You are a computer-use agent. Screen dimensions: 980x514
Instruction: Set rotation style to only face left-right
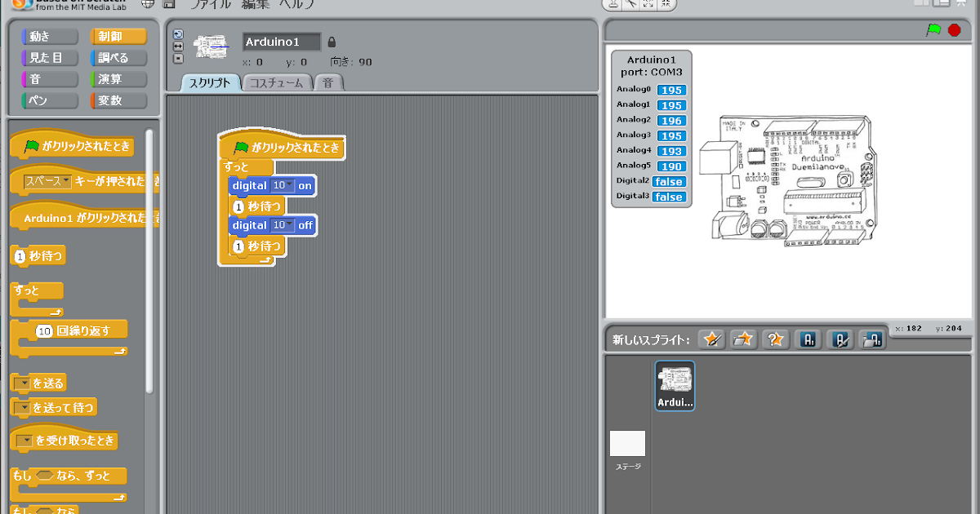pyautogui.click(x=178, y=46)
